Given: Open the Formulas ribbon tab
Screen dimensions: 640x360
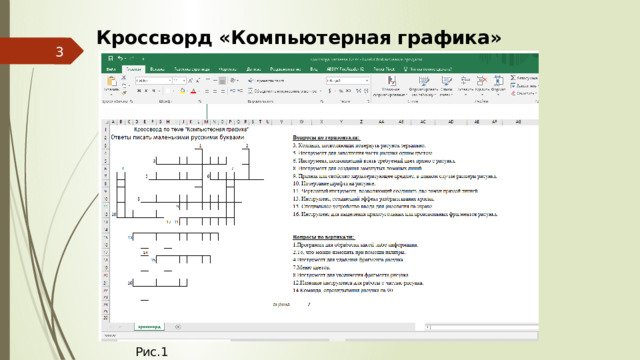Looking at the screenshot, I should [228, 69].
